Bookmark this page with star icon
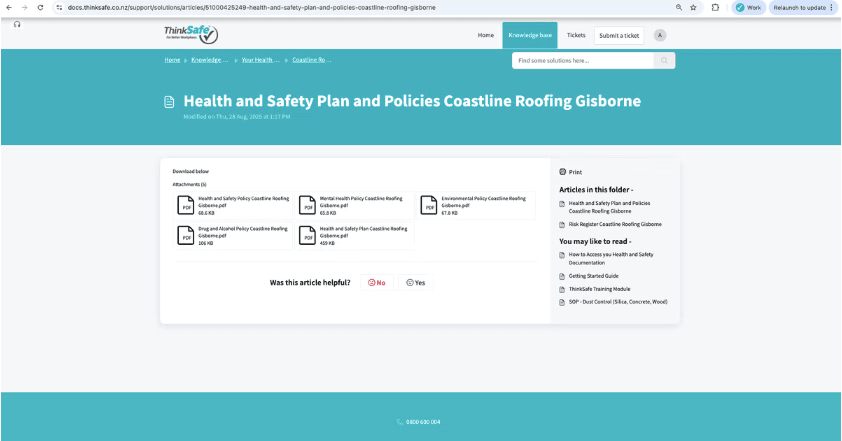The width and height of the screenshot is (842, 441). (x=693, y=7)
